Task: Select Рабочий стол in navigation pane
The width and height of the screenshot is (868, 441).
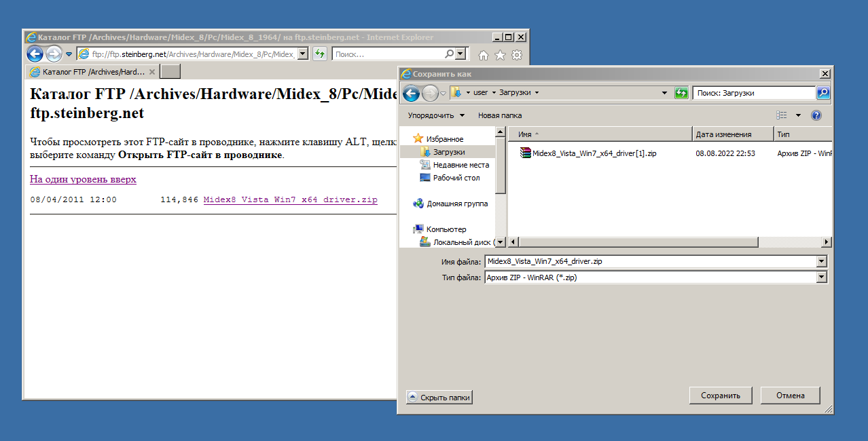Action: (450, 178)
